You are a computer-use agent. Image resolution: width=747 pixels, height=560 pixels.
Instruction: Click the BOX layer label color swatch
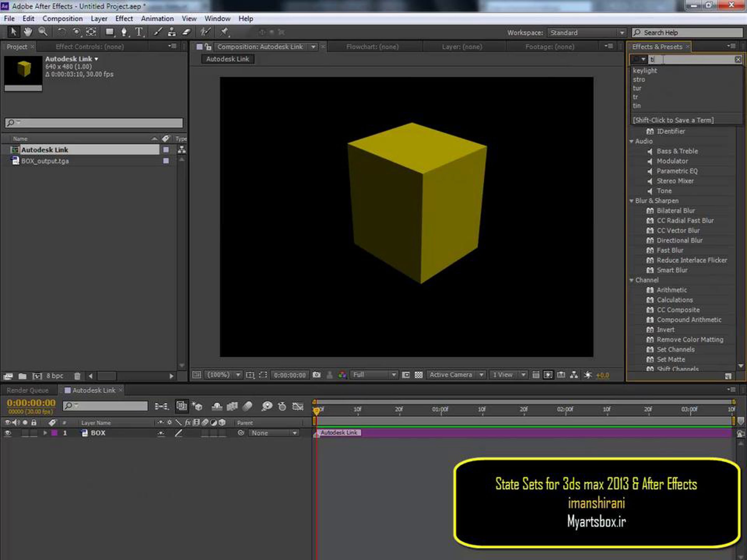(x=54, y=433)
